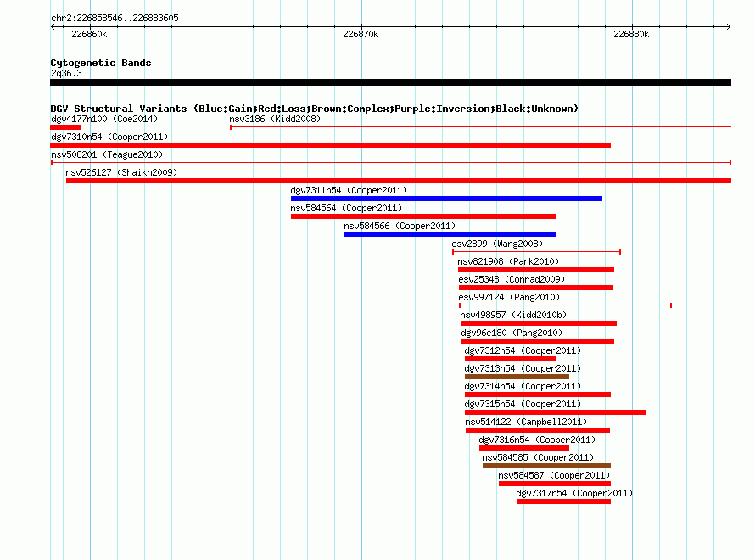Open nsv526127 (Shaikh2009) variant label
This screenshot has height=560, width=755.
coord(121,172)
